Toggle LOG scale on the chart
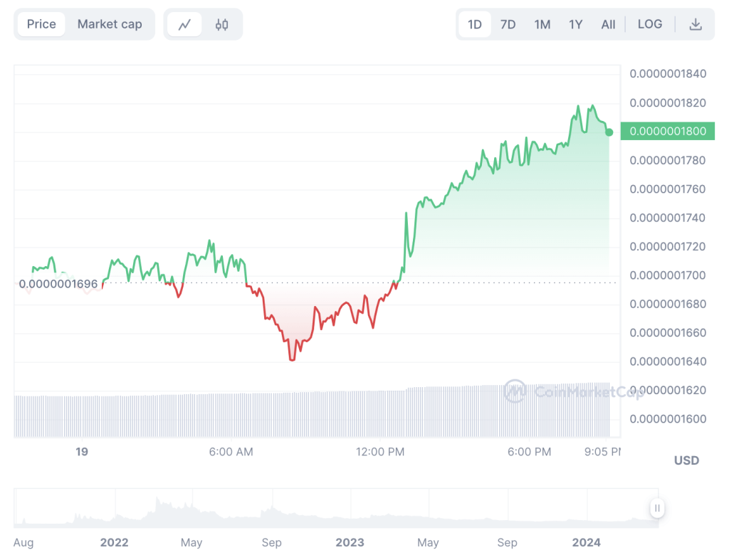 coord(649,24)
